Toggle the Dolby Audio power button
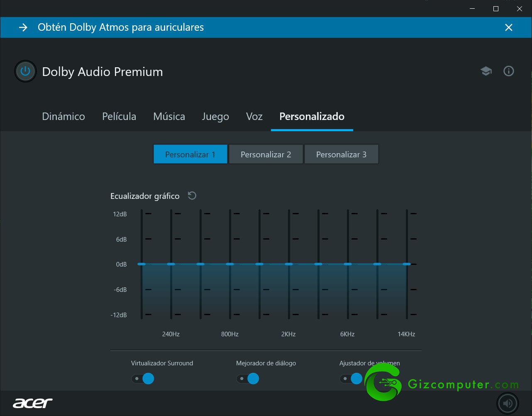The height and width of the screenshot is (416, 532). tap(25, 71)
